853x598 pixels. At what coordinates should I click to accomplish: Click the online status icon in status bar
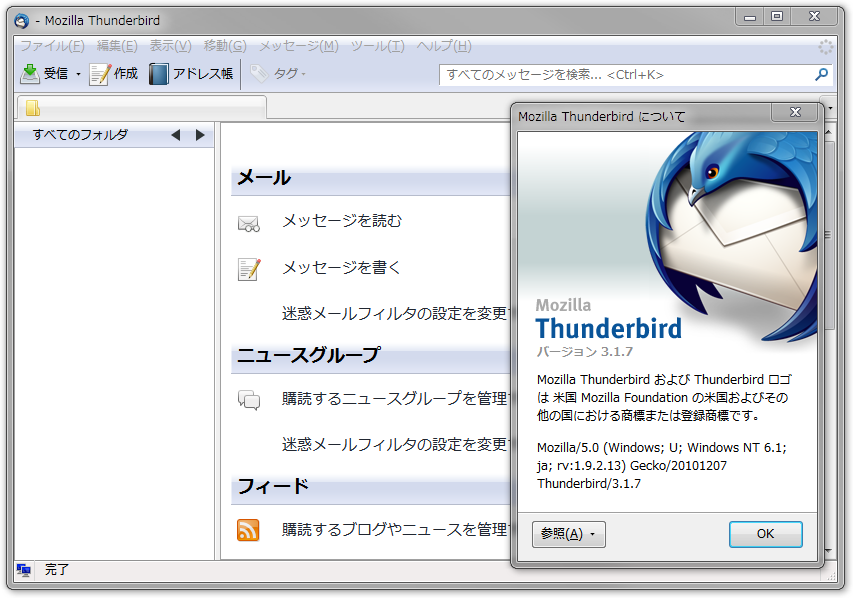[23, 570]
